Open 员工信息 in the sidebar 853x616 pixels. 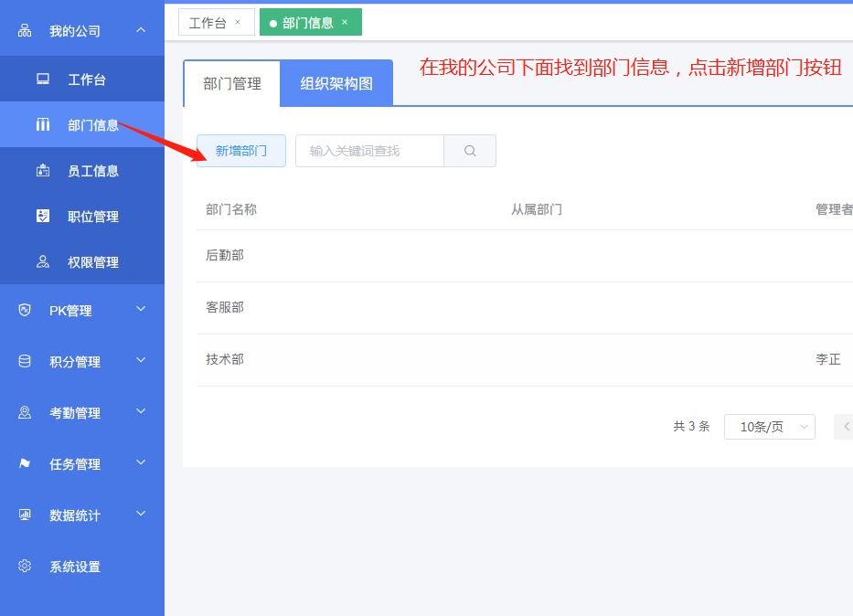(82, 171)
